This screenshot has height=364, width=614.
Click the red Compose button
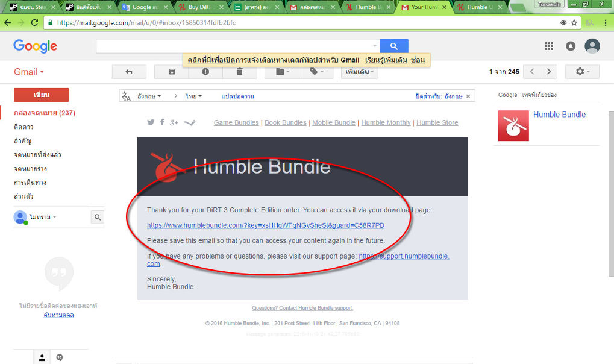click(x=42, y=95)
